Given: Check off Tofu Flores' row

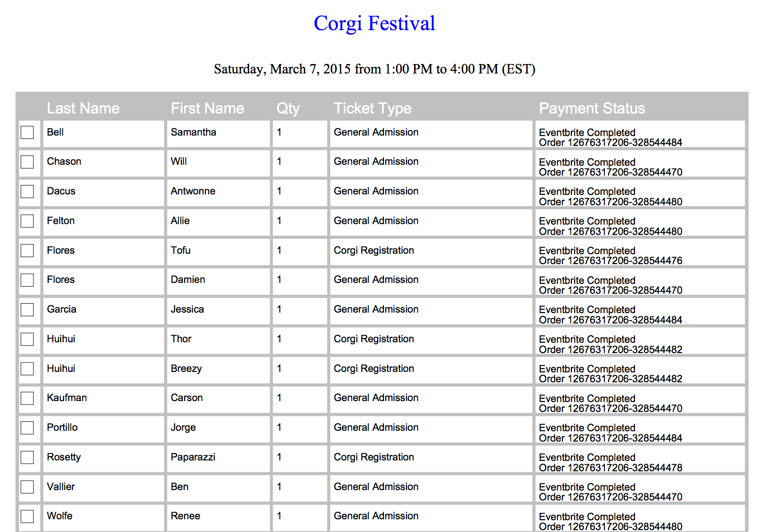Looking at the screenshot, I should pos(27,250).
